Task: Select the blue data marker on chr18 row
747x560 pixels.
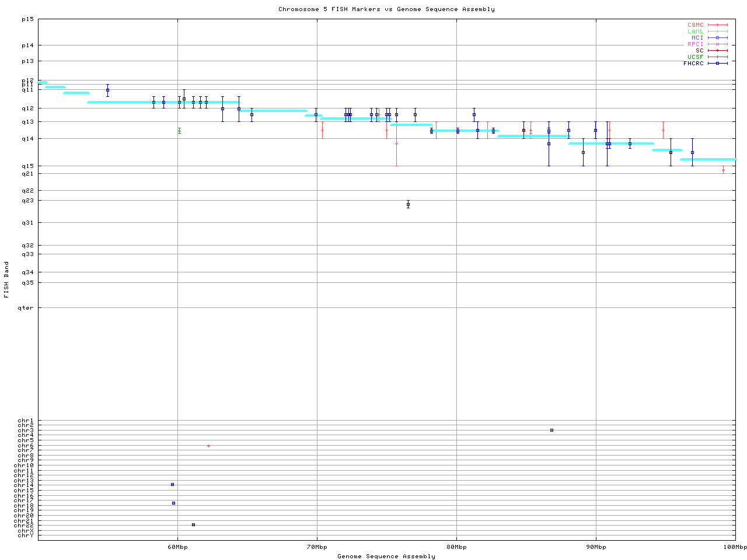Action: pyautogui.click(x=173, y=503)
